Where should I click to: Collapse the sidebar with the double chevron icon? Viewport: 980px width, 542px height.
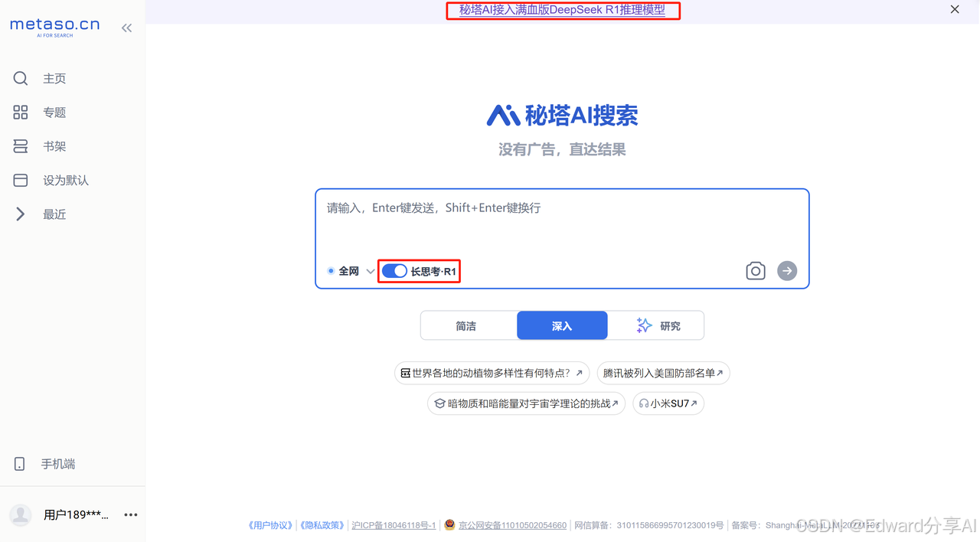(127, 28)
